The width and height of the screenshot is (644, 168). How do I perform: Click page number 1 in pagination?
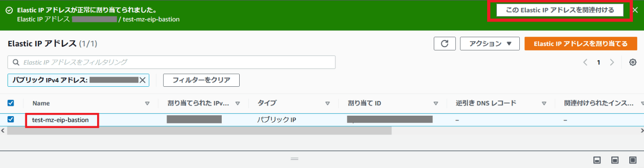(x=598, y=62)
